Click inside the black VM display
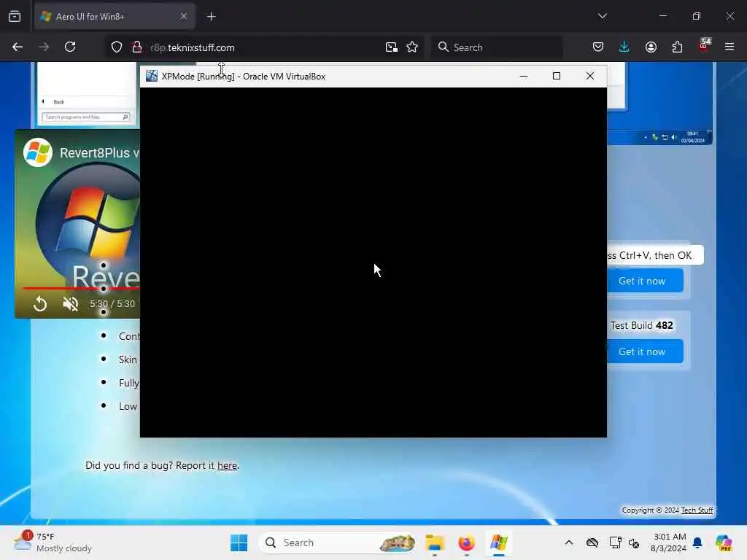Image resolution: width=747 pixels, height=560 pixels. coord(373,262)
